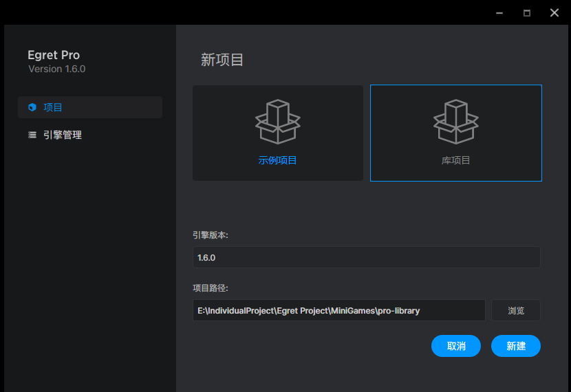Open the 引擎版本 1.6.0 dropdown
Screen dimensions: 571x392
click(x=367, y=257)
